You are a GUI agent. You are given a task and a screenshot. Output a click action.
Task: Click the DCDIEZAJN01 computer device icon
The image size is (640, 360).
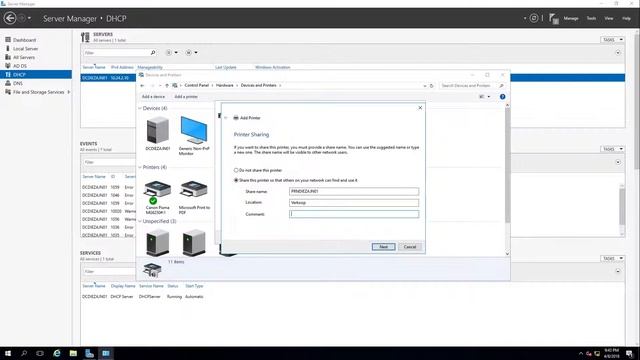(158, 130)
